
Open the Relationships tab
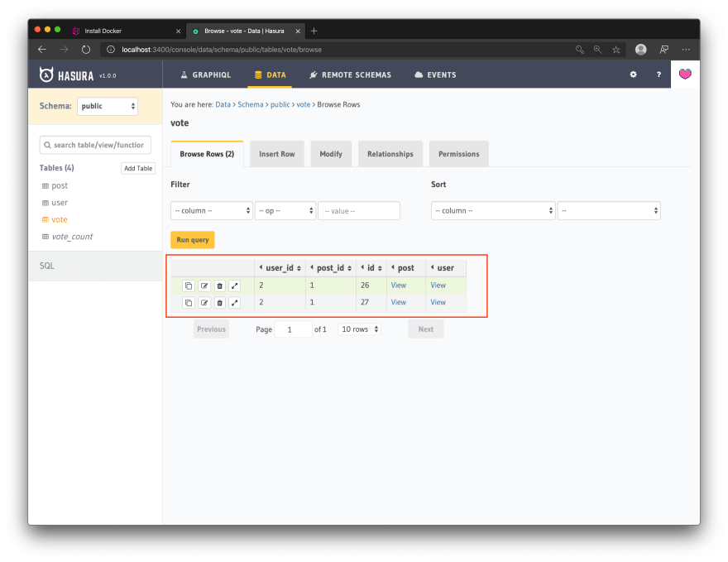click(x=390, y=154)
